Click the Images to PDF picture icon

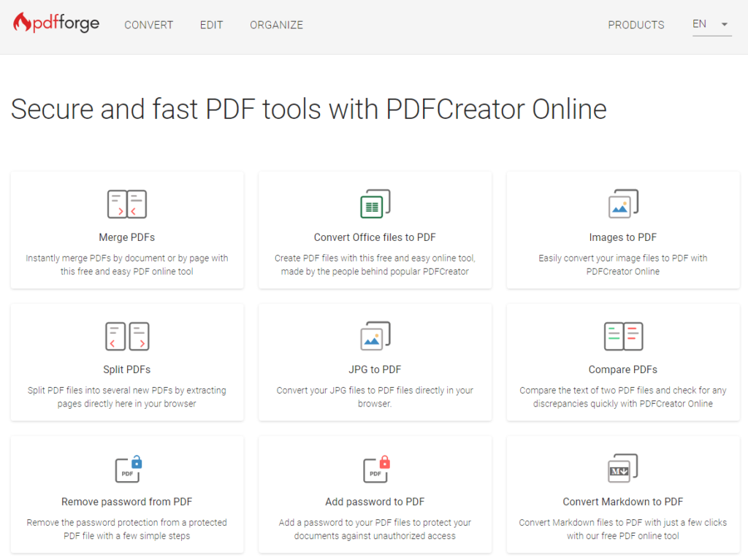[622, 204]
